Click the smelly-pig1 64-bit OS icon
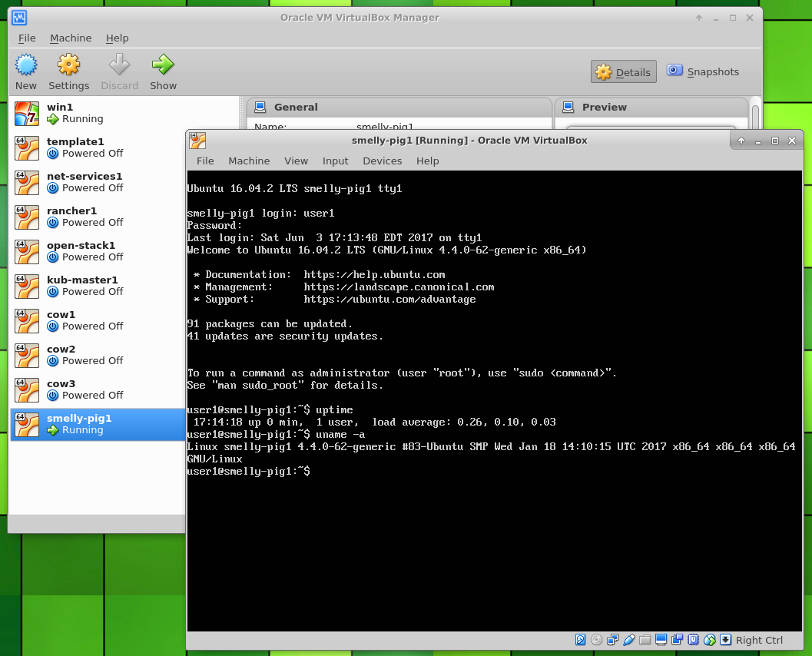812x656 pixels. click(27, 425)
